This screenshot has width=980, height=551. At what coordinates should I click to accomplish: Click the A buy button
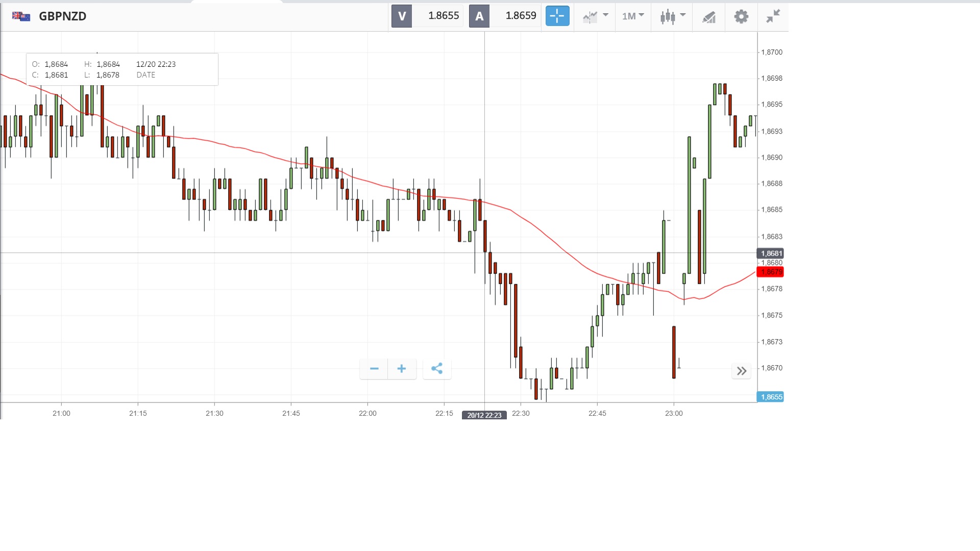479,16
